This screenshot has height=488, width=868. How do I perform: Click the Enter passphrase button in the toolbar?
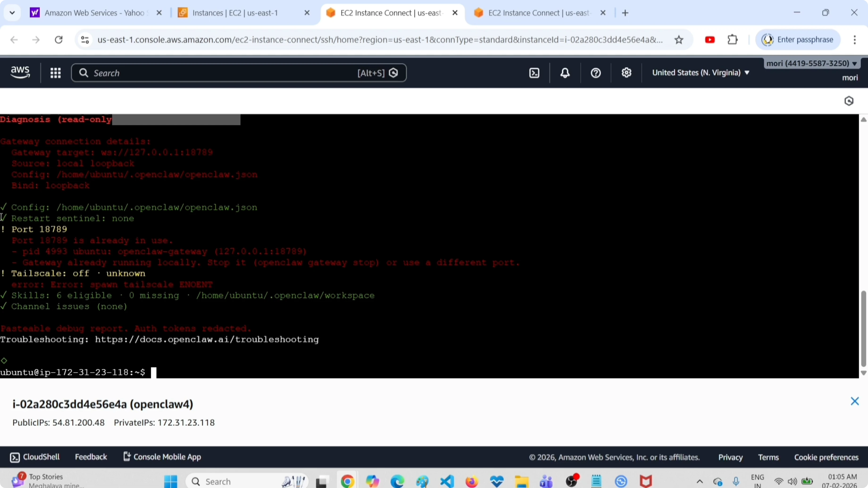pos(798,39)
